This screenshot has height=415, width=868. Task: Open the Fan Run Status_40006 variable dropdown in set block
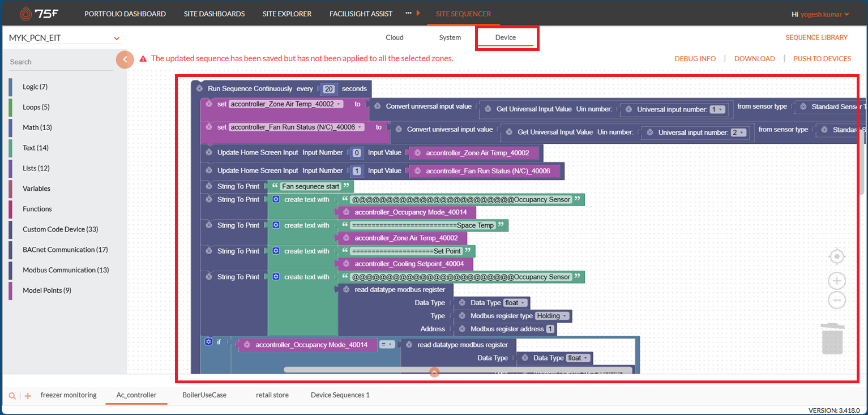297,127
